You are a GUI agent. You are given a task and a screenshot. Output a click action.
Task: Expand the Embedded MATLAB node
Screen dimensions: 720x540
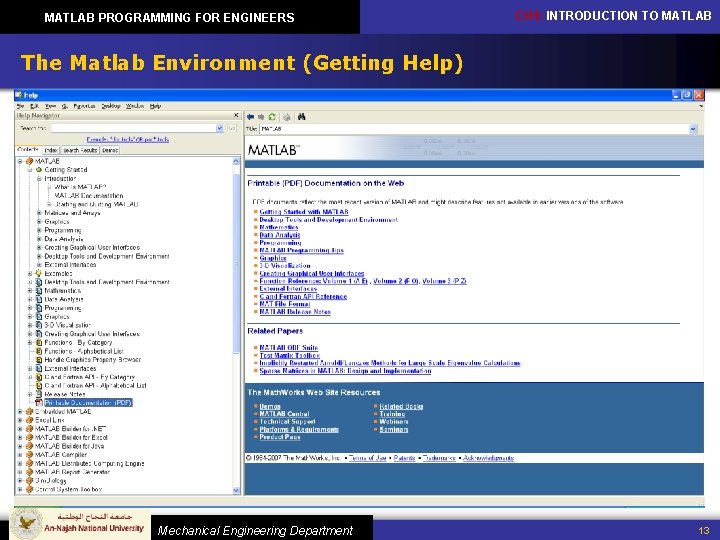(x=20, y=411)
